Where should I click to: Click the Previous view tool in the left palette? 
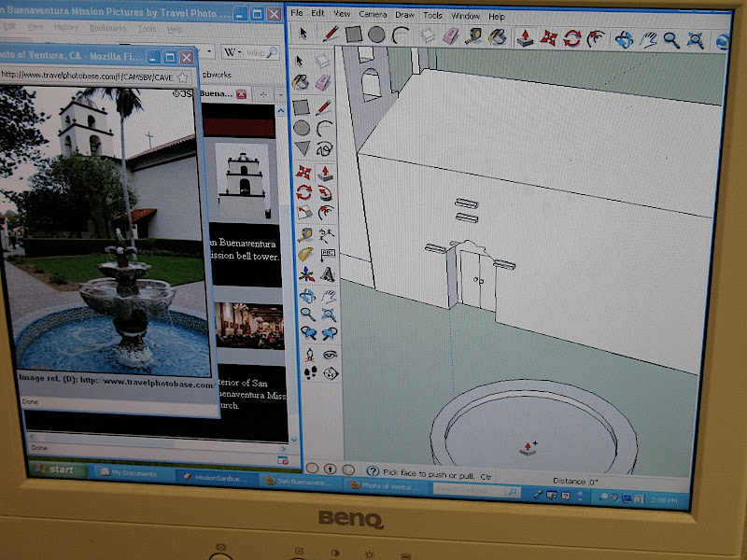click(x=308, y=333)
